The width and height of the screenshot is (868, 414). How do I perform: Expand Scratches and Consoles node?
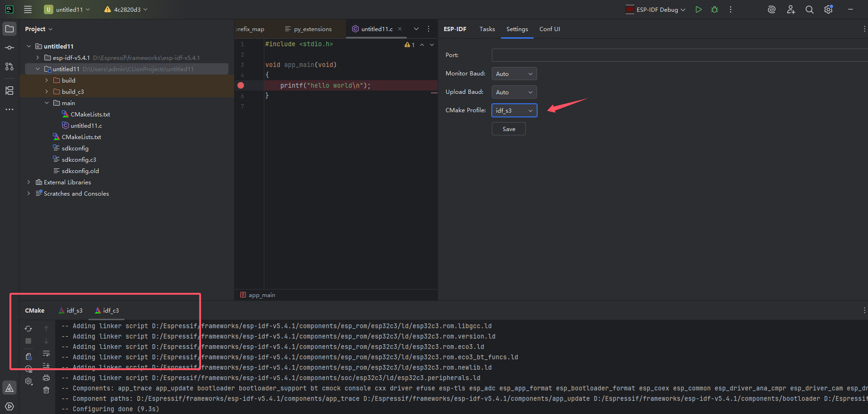[x=29, y=193]
